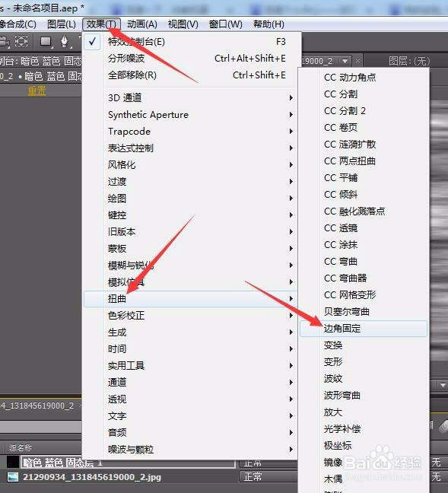Choose 分形噪波 from the effect menu
This screenshot has width=448, height=493.
pyautogui.click(x=190, y=58)
